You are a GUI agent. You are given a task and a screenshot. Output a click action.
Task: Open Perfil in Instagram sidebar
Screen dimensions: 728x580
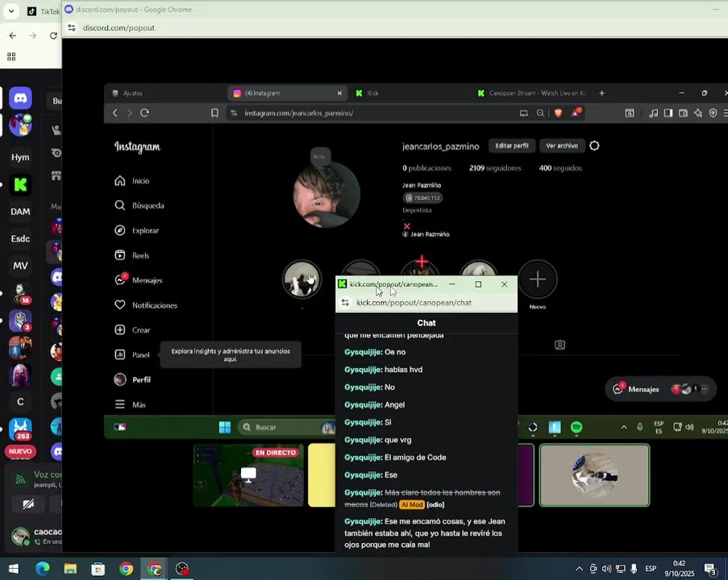pyautogui.click(x=132, y=379)
